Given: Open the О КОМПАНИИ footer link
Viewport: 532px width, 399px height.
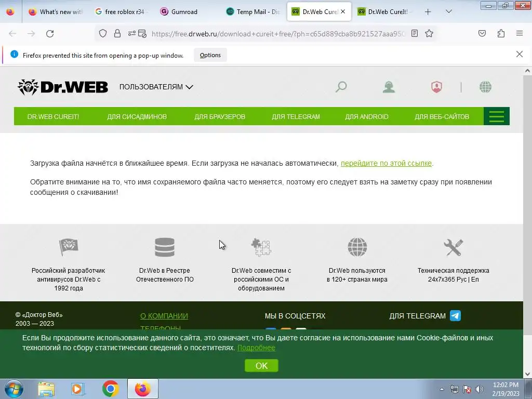Looking at the screenshot, I should pyautogui.click(x=164, y=316).
